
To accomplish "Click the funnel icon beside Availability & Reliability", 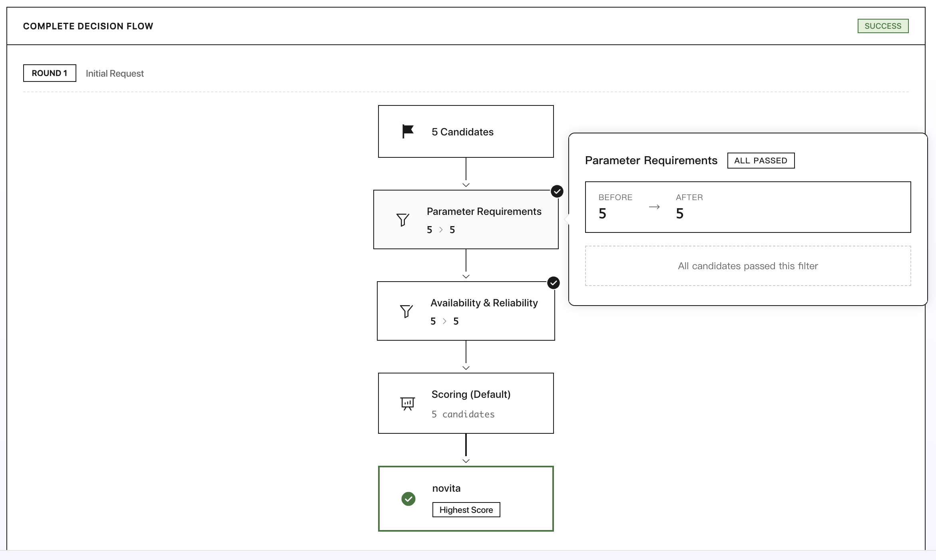I will tap(406, 311).
